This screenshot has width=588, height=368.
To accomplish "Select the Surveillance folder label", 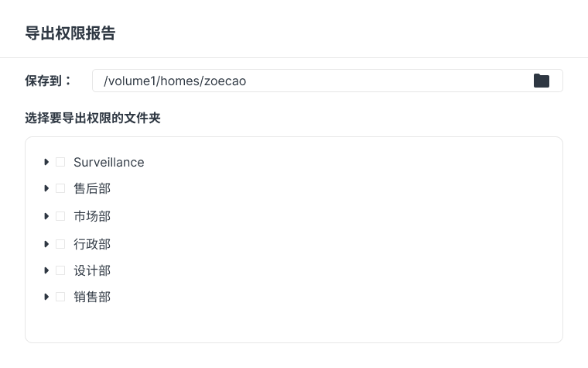I will pos(108,162).
